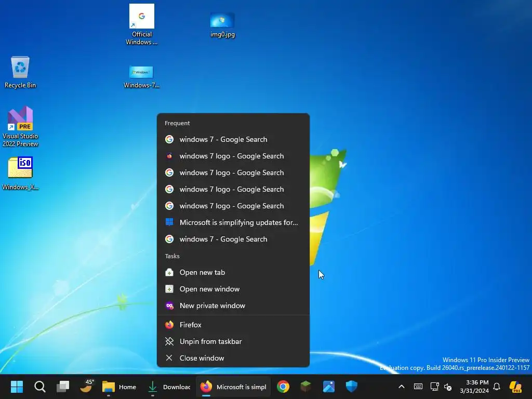Open the touch keyboard tray icon
532x399 pixels.
point(418,387)
